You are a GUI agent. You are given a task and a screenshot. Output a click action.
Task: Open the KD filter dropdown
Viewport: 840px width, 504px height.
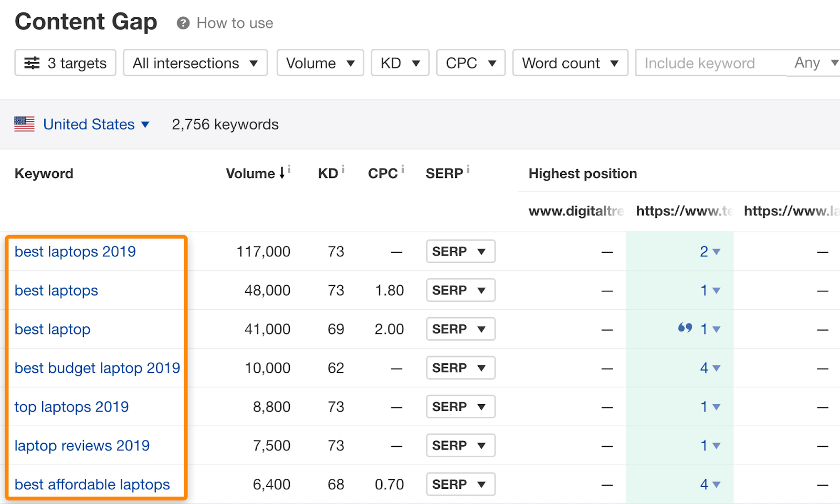click(x=400, y=63)
